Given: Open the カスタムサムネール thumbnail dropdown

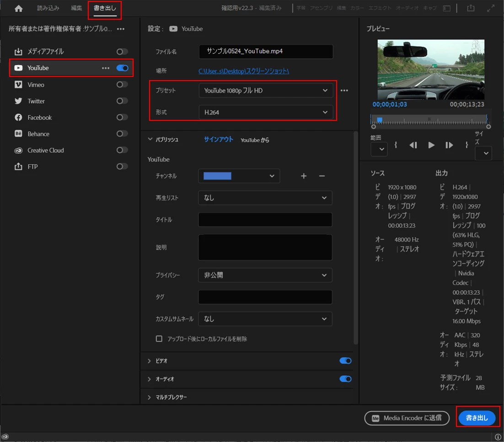Looking at the screenshot, I should coord(265,319).
